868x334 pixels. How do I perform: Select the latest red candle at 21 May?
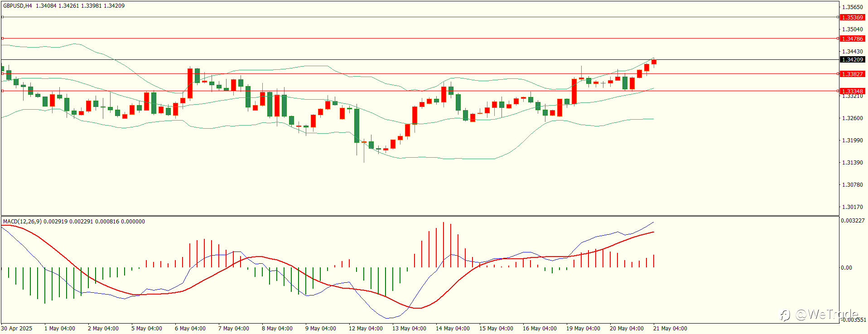[x=654, y=62]
